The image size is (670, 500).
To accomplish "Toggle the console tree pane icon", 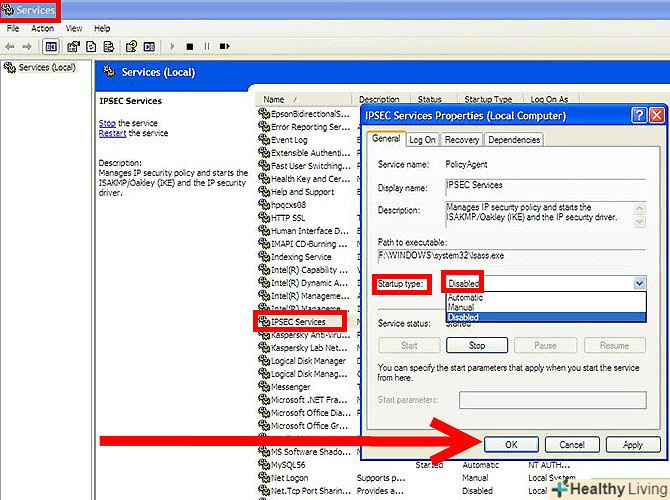I will (51, 47).
